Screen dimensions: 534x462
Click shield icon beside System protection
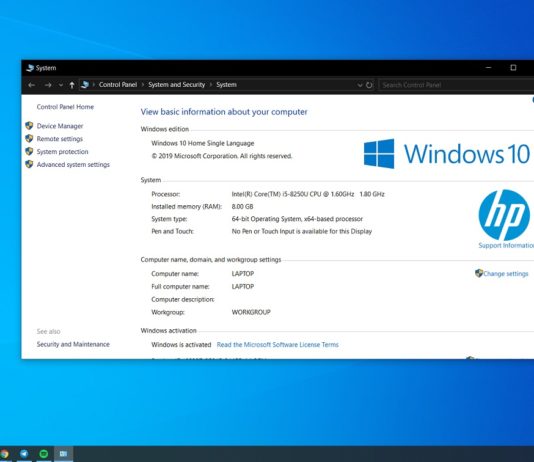point(29,151)
